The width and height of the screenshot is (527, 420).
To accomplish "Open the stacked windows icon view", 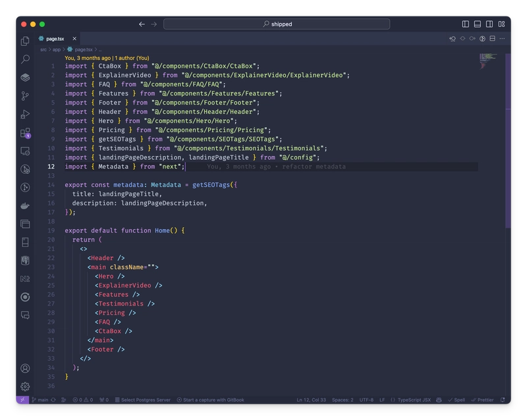I will [x=25, y=224].
